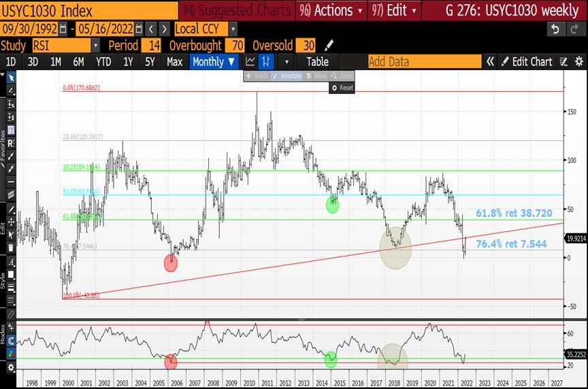588x389 pixels.
Task: Click the start date 09/30/1992 field
Action: [30, 29]
